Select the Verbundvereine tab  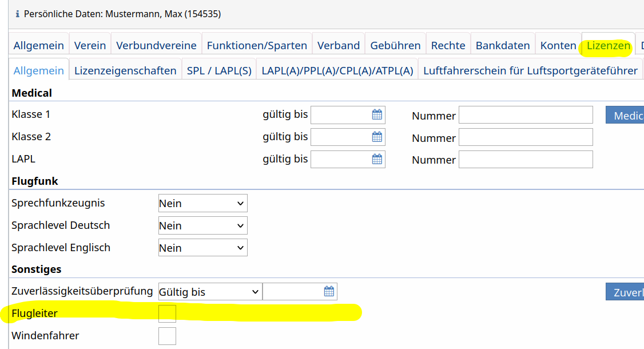(x=156, y=45)
